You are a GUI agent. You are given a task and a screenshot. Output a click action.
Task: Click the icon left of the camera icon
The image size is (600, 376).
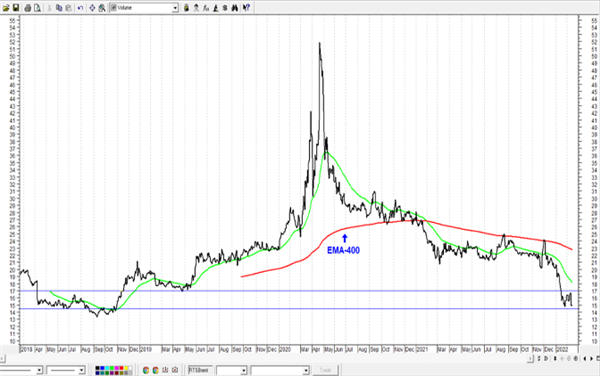[x=165, y=370]
